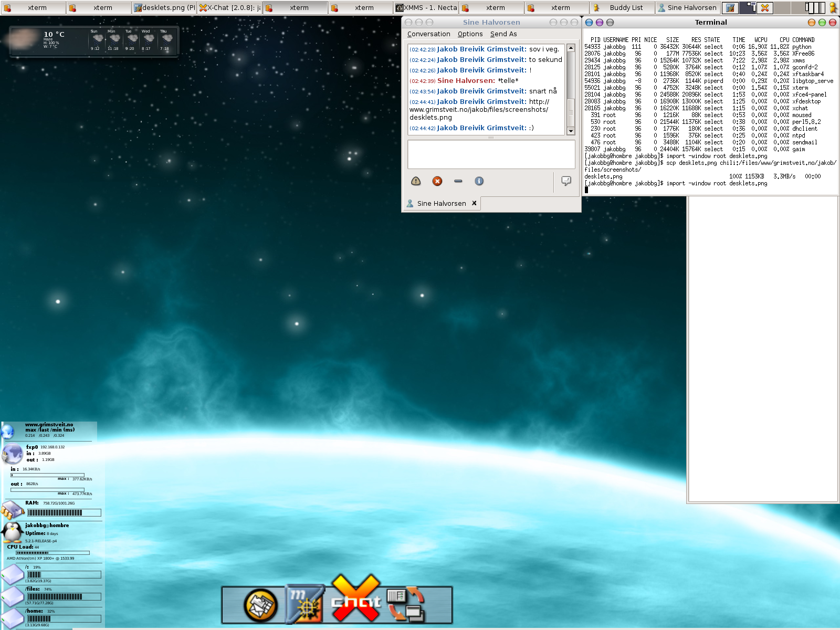Screen dimensions: 840x630
Task: Click the Remove buddy minus icon
Action: coord(458,181)
